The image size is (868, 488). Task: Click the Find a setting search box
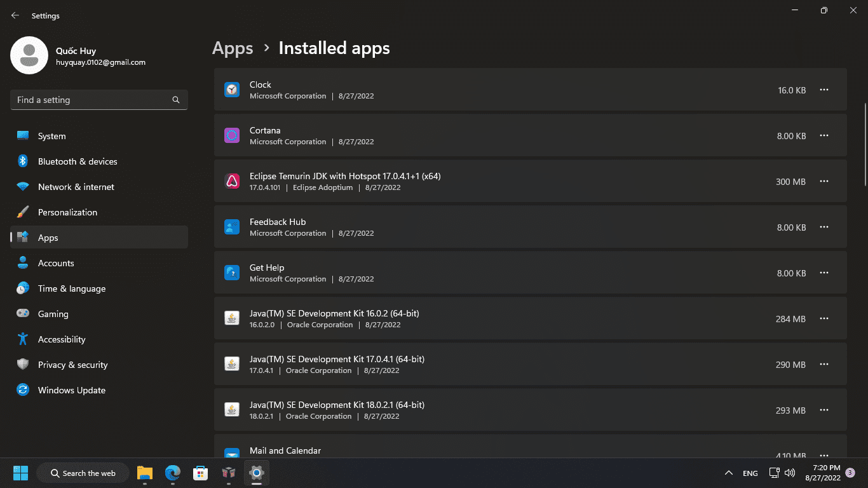92,100
